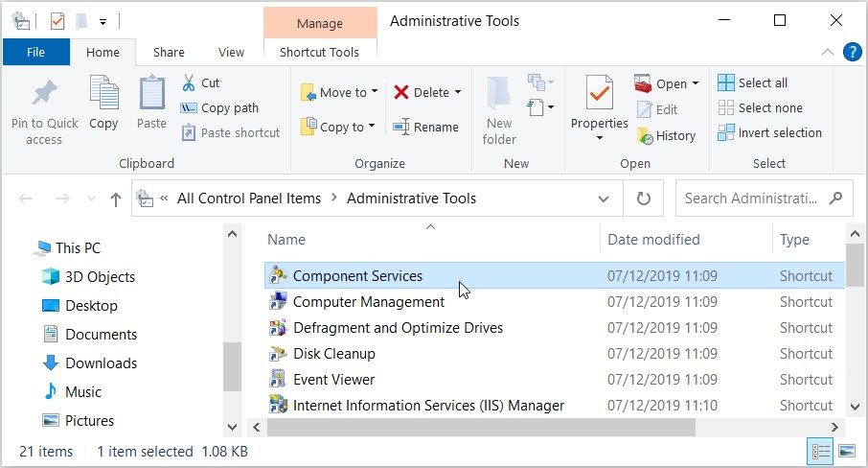The width and height of the screenshot is (868, 468).
Task: Switch to the Share ribbon tab
Action: (169, 52)
